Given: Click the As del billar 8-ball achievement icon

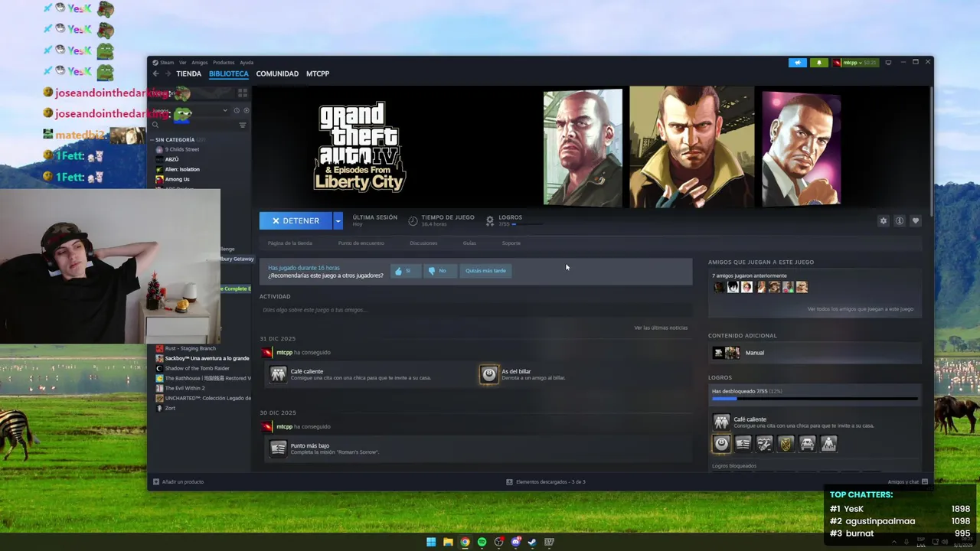Looking at the screenshot, I should click(x=488, y=373).
